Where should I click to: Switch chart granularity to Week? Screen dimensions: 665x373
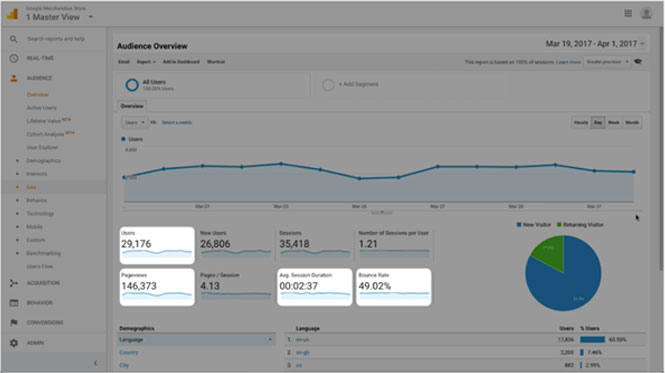pyautogui.click(x=614, y=123)
